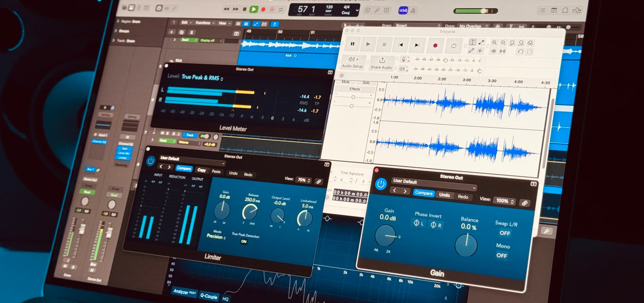This screenshot has height=303, width=644.
Task: Open the Limiter's View 75% dropdown
Action: pyautogui.click(x=304, y=180)
